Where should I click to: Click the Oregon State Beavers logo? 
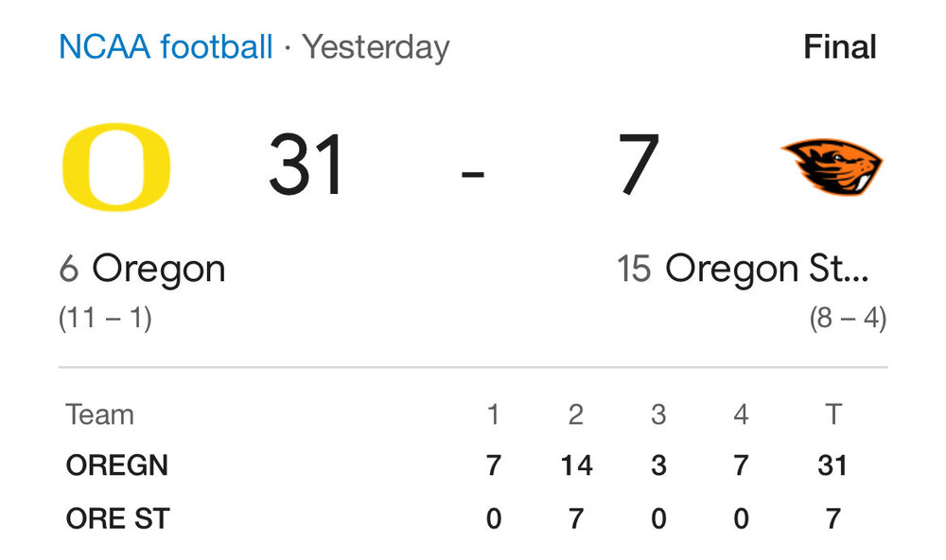(x=832, y=166)
